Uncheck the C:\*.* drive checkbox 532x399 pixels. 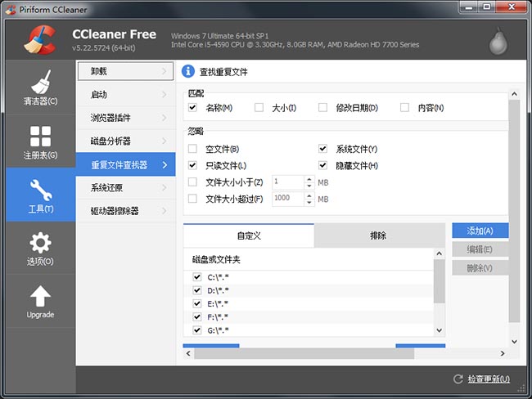click(x=196, y=277)
